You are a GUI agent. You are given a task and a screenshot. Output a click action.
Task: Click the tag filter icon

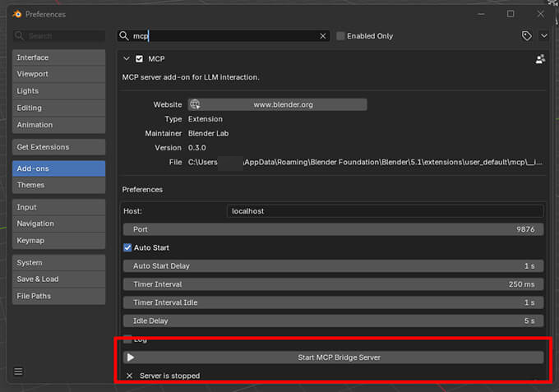click(527, 36)
